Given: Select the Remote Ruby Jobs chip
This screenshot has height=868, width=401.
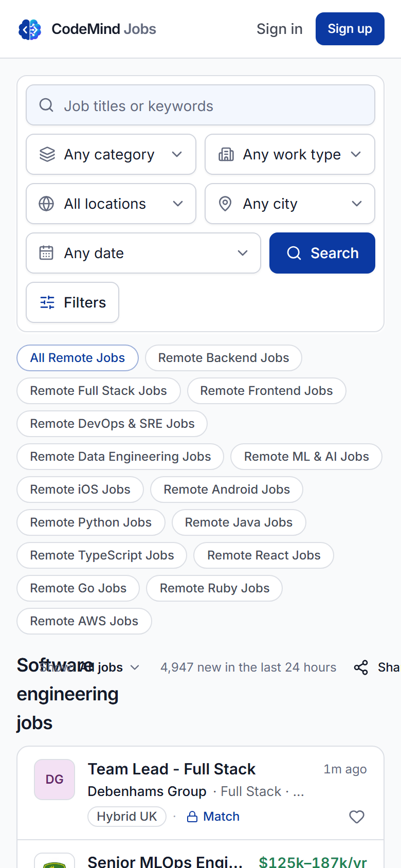Looking at the screenshot, I should point(214,588).
